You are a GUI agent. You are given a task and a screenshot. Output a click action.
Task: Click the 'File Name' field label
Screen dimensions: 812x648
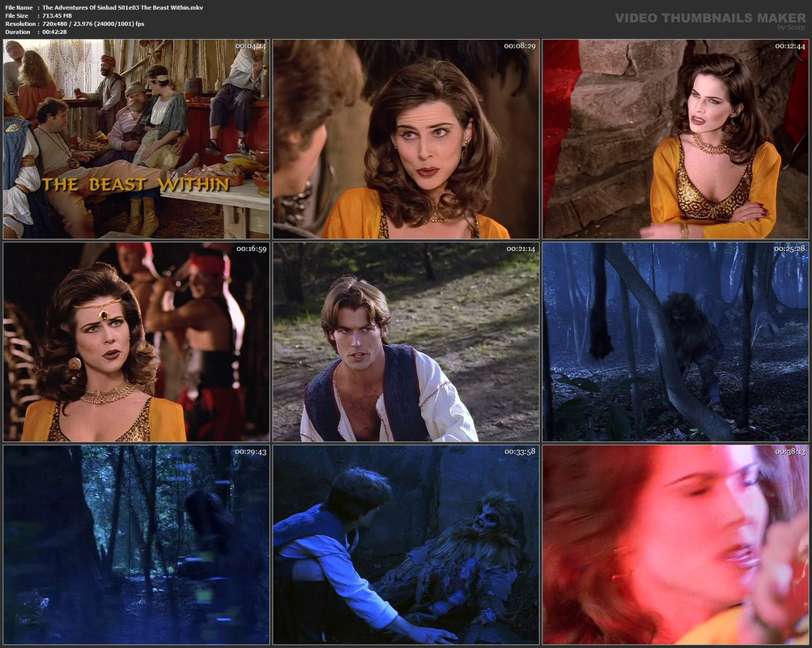pyautogui.click(x=19, y=8)
